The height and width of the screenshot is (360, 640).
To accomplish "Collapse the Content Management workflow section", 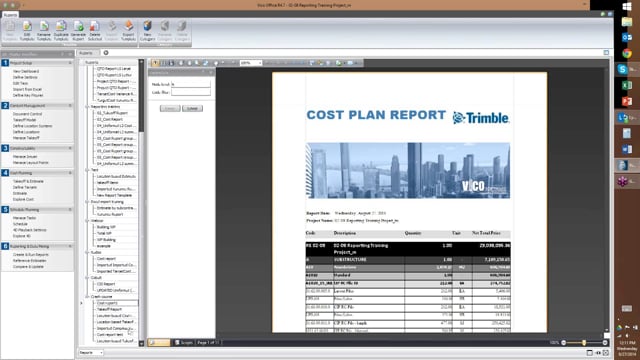I will (x=70, y=106).
